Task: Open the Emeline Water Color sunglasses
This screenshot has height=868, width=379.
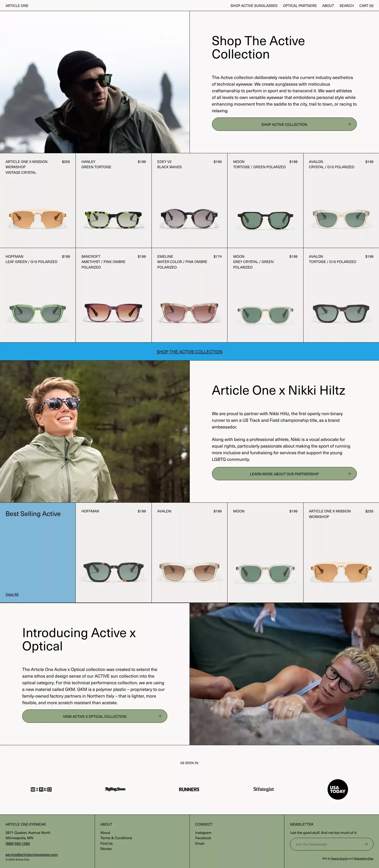Action: tap(189, 295)
